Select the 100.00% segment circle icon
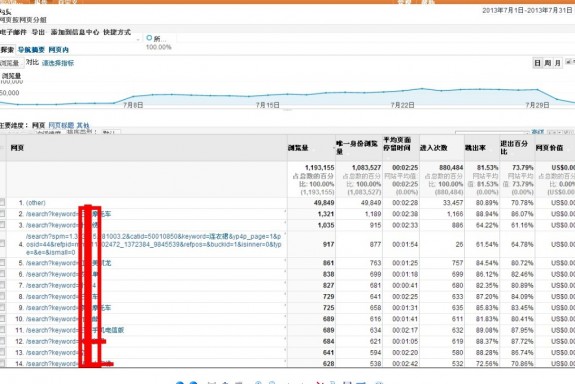This screenshot has width=575, height=384. [x=149, y=38]
